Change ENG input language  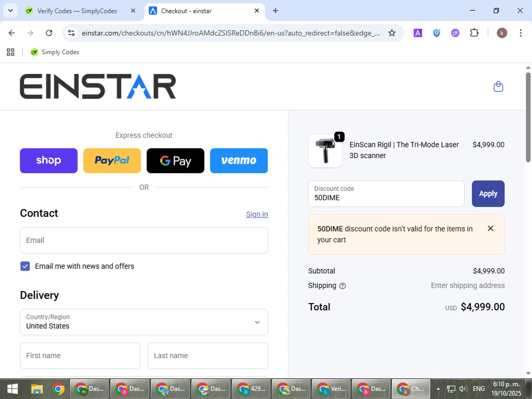click(x=479, y=389)
